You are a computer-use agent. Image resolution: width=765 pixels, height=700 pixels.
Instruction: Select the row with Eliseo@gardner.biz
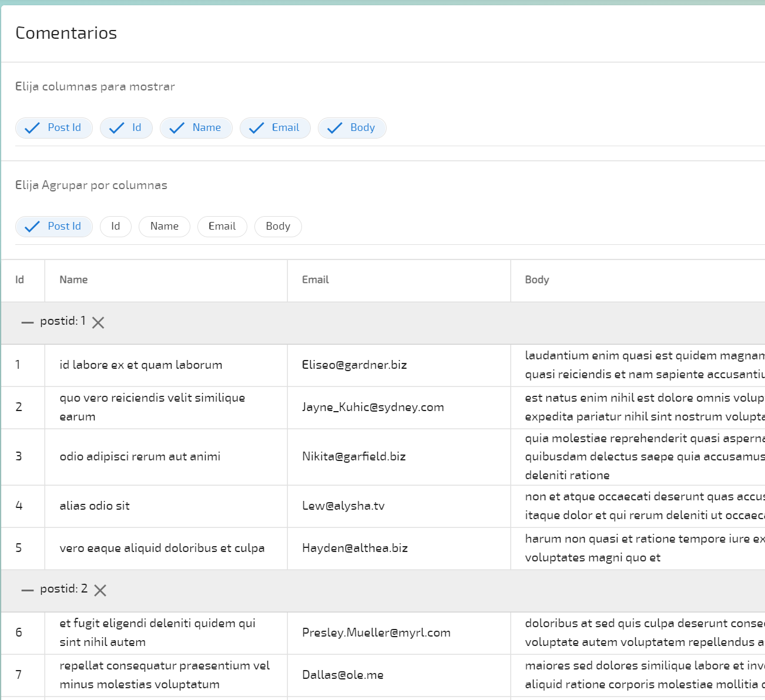(354, 365)
